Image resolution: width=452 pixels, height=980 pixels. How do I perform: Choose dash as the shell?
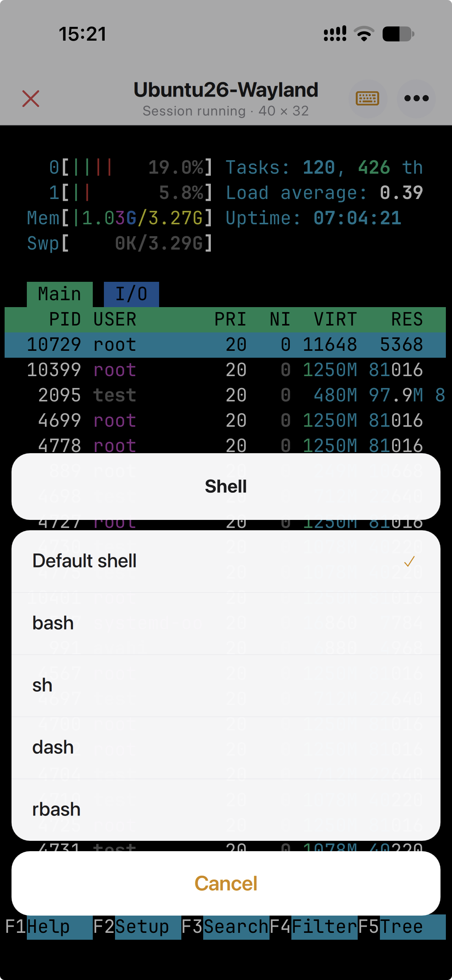(226, 748)
